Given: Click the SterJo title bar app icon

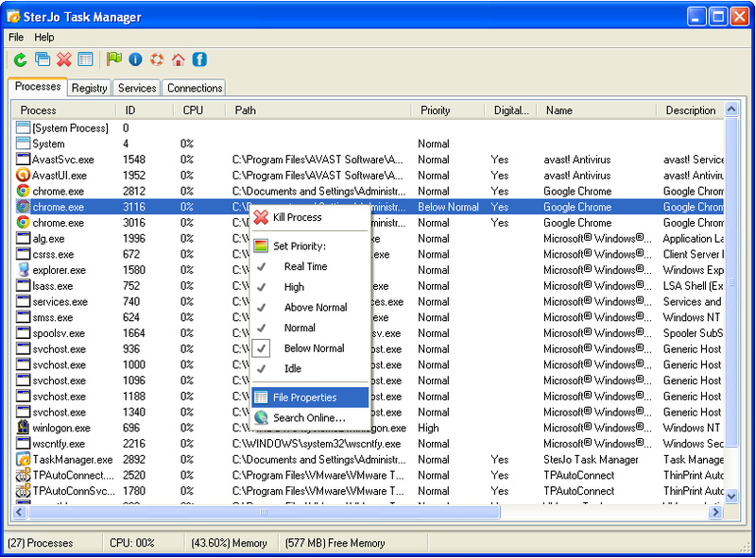Looking at the screenshot, I should (13, 17).
